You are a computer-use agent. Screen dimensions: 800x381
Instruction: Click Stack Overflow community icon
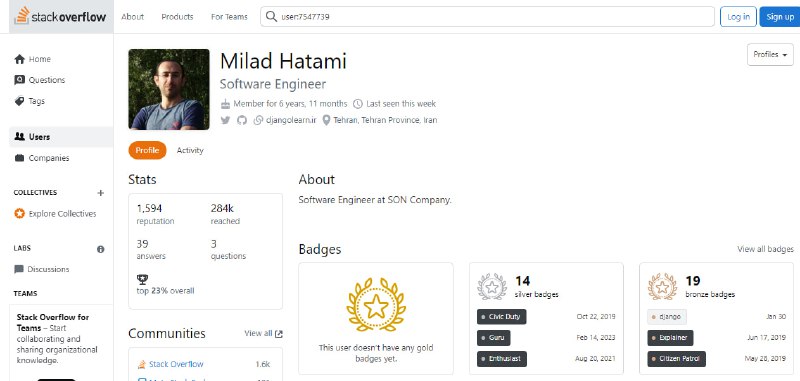[142, 364]
